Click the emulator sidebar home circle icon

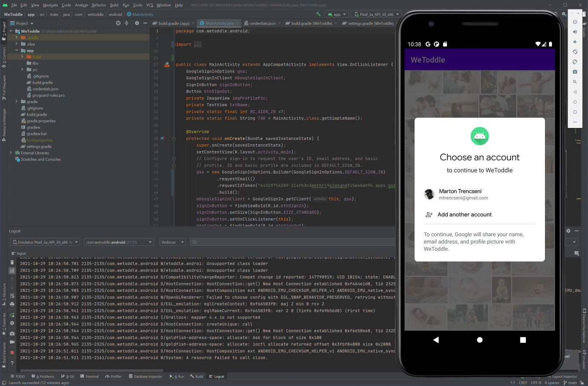(x=575, y=102)
